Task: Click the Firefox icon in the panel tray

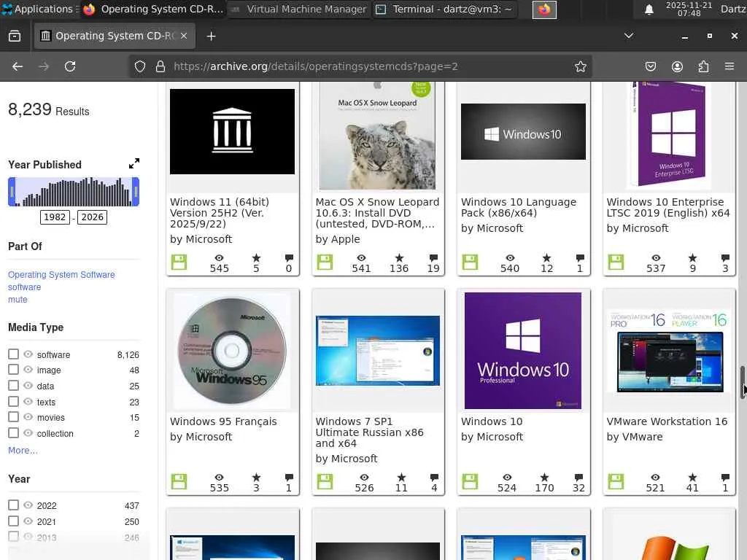Action: tap(544, 9)
